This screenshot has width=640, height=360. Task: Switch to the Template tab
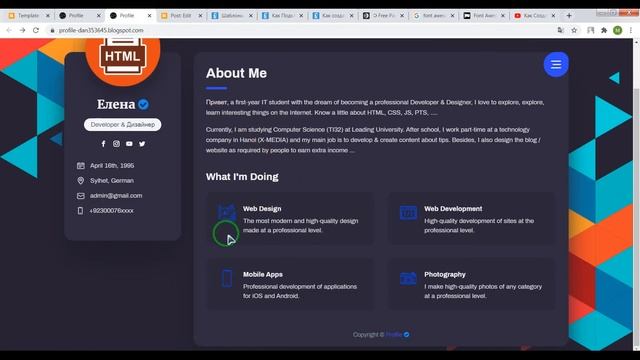pyautogui.click(x=29, y=16)
